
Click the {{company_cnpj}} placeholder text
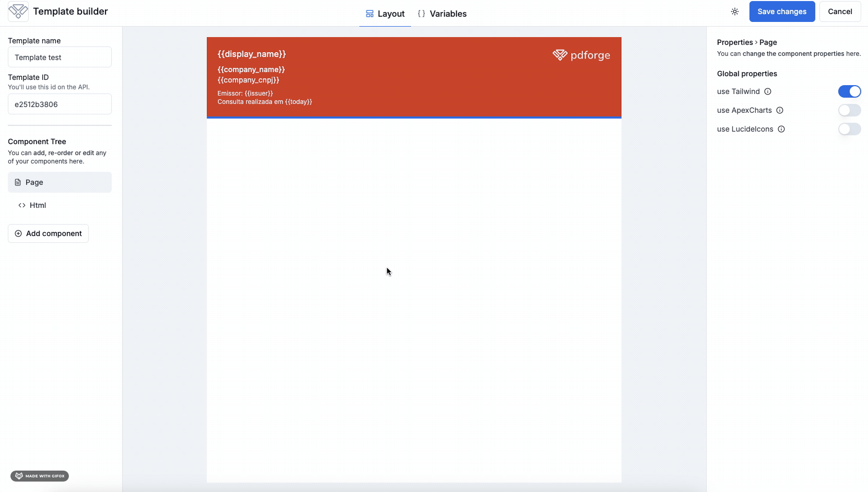tap(248, 80)
